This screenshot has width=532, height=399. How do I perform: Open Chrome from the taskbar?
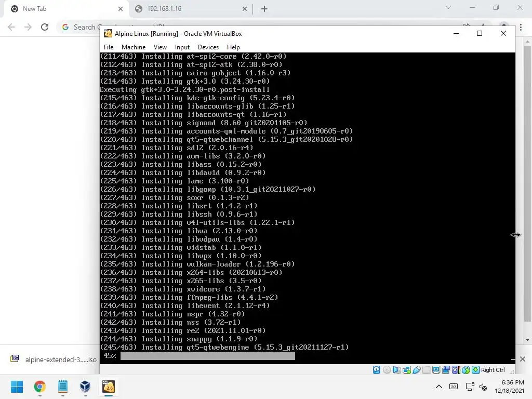39,387
